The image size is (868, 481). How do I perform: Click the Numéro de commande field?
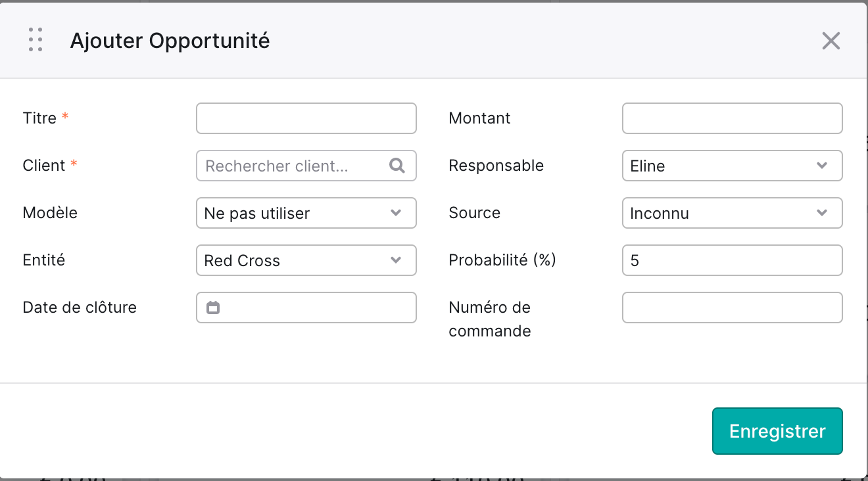[733, 308]
